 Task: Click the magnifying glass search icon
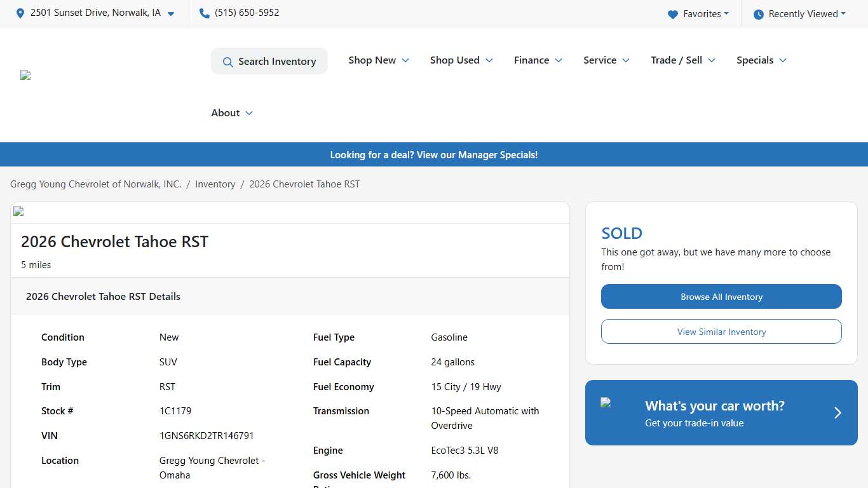pyautogui.click(x=227, y=62)
